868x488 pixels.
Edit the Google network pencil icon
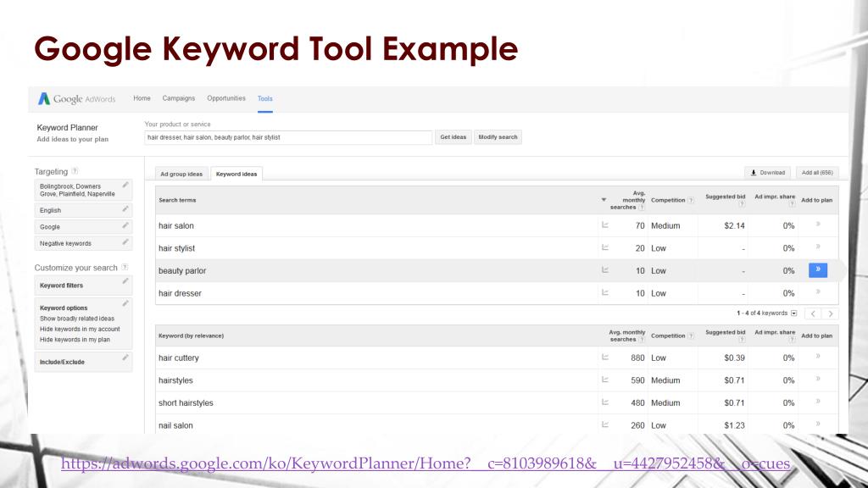(125, 225)
